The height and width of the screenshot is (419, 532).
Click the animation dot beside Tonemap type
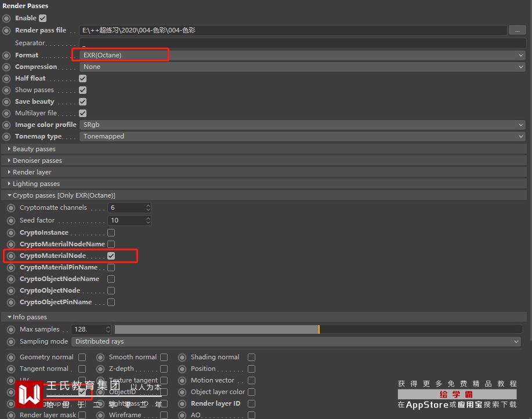point(6,137)
